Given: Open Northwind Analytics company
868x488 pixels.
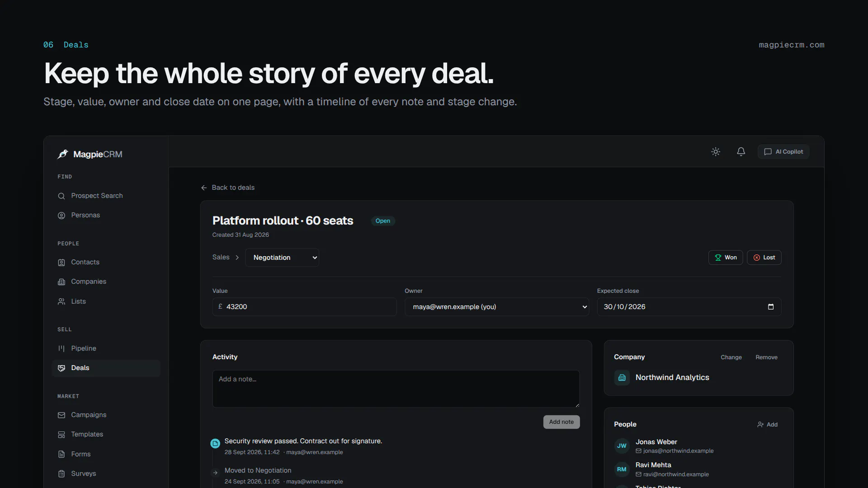Looking at the screenshot, I should [x=672, y=378].
